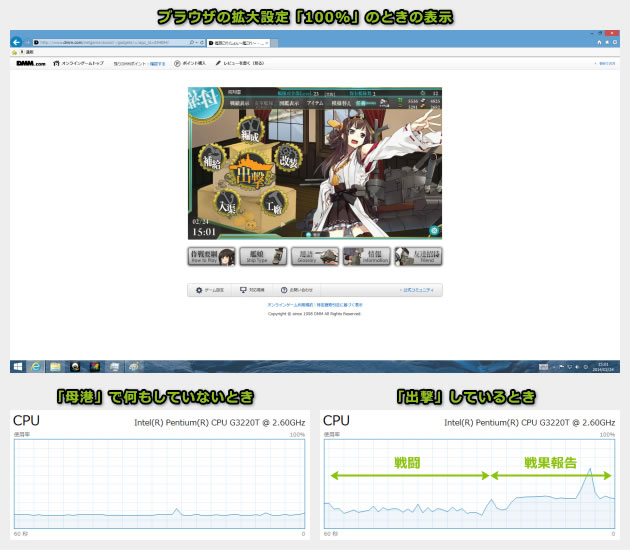Select 任務 quest in the game's top menu
630x550 pixels.
tap(365, 103)
